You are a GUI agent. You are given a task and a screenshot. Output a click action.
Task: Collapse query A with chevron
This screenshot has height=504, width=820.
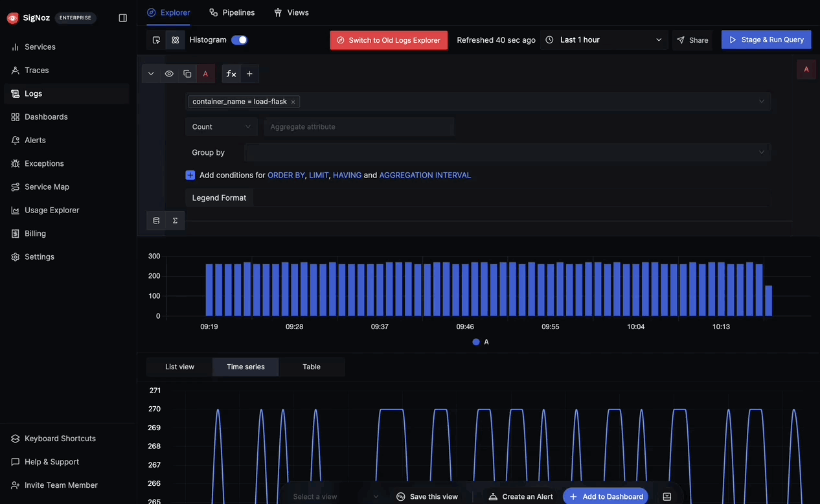click(x=151, y=74)
